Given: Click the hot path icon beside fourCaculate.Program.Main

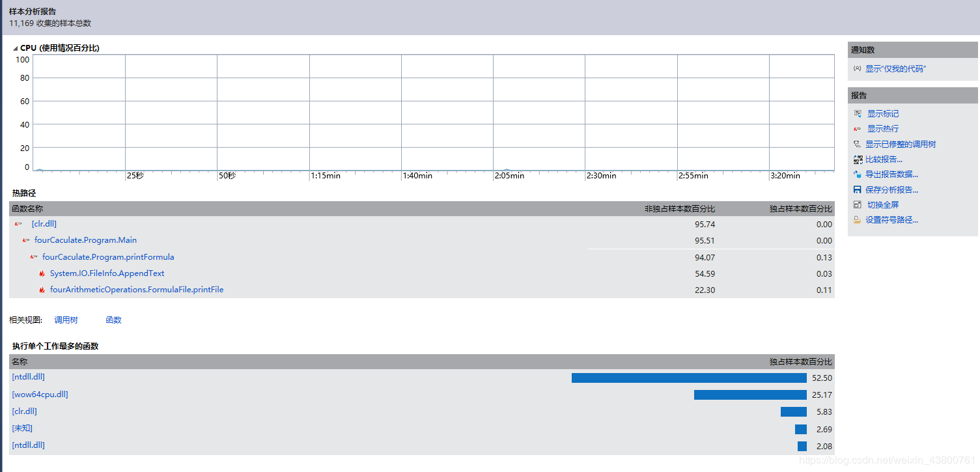Looking at the screenshot, I should point(26,240).
